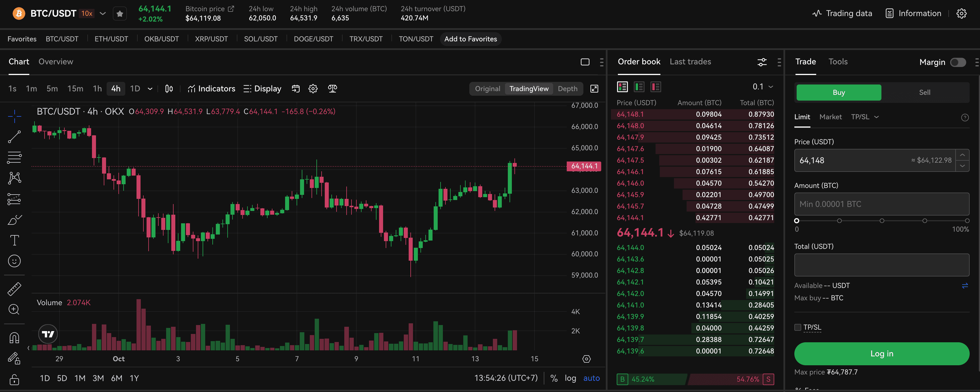Decrease price with down stepper
Image resolution: width=980 pixels, height=392 pixels.
962,166
